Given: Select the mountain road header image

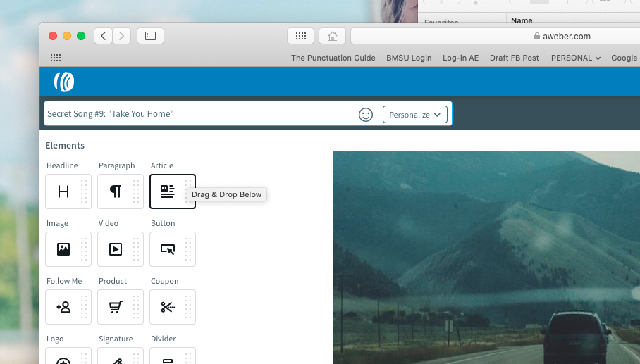Looking at the screenshot, I should [x=486, y=258].
